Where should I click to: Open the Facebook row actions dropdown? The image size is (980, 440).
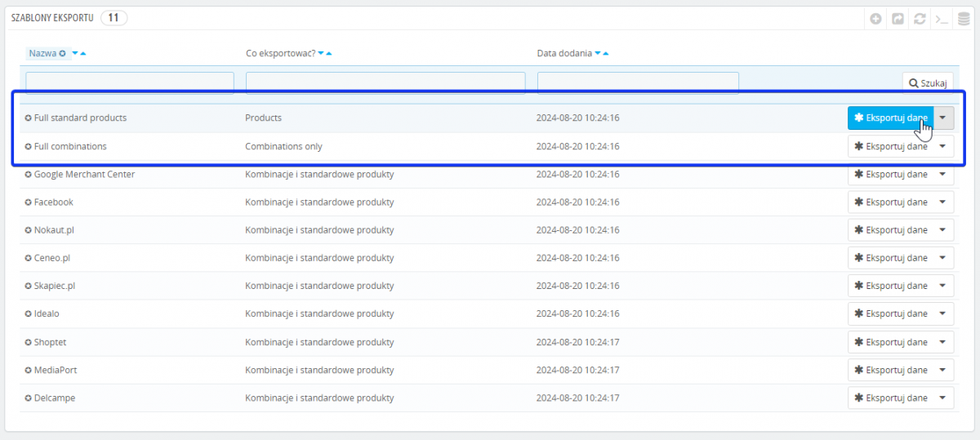pos(943,202)
